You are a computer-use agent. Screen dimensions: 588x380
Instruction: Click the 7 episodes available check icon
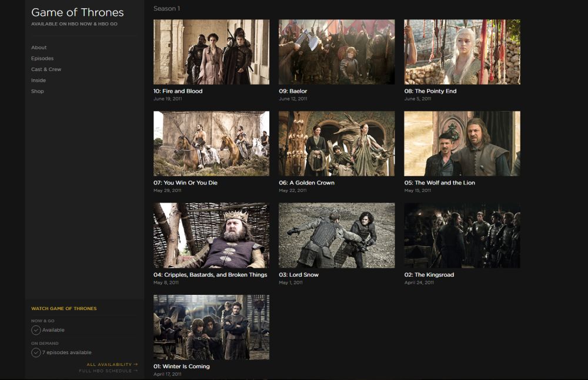[x=36, y=352]
